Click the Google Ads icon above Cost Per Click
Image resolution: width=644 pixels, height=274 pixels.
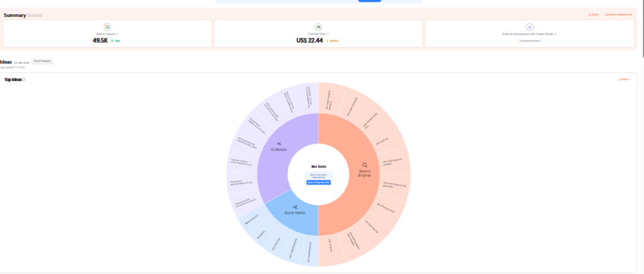point(318,27)
